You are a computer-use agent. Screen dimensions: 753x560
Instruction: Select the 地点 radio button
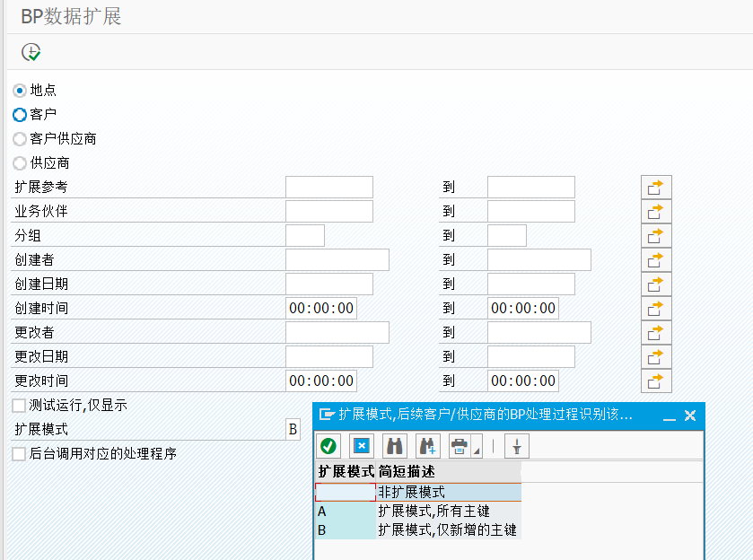pyautogui.click(x=20, y=91)
